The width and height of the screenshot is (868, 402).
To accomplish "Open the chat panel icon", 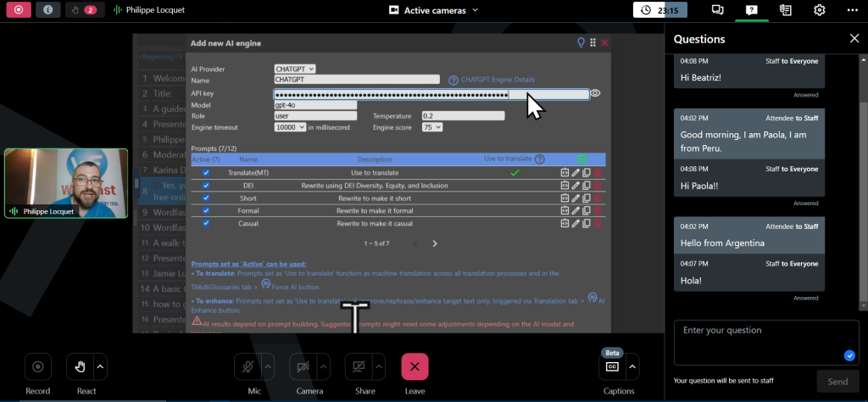I will coord(717,10).
